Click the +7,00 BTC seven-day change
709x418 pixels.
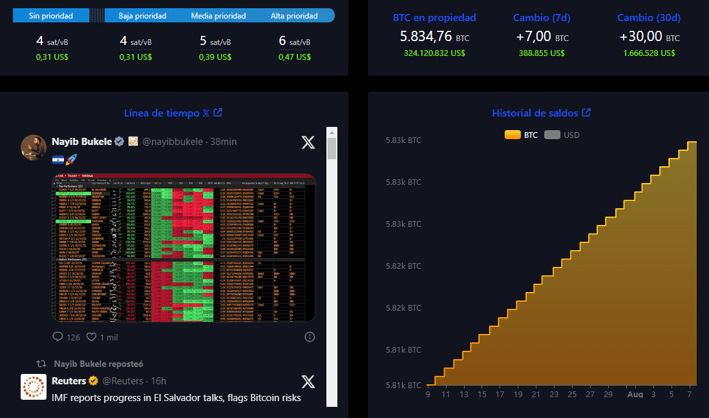coord(542,36)
